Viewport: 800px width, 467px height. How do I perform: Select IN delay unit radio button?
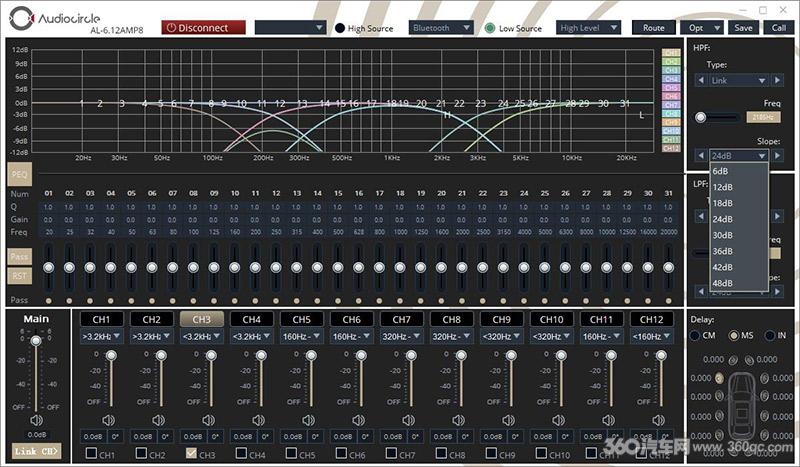pyautogui.click(x=769, y=335)
